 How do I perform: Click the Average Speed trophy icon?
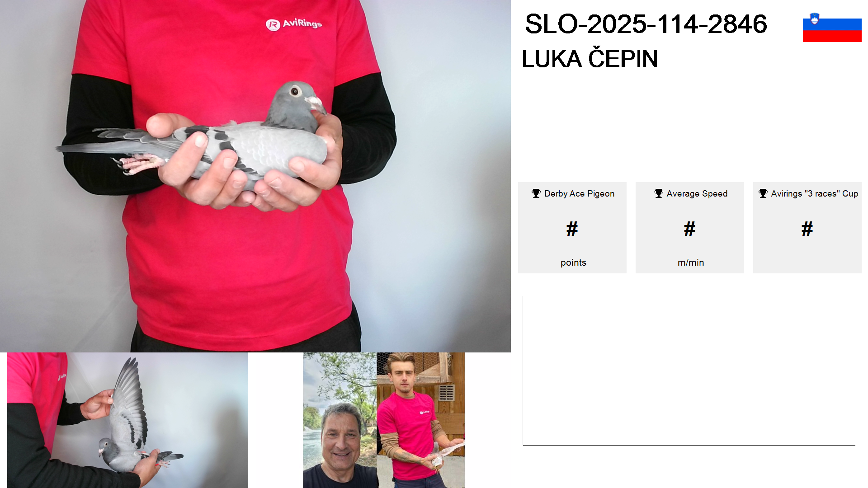[659, 193]
